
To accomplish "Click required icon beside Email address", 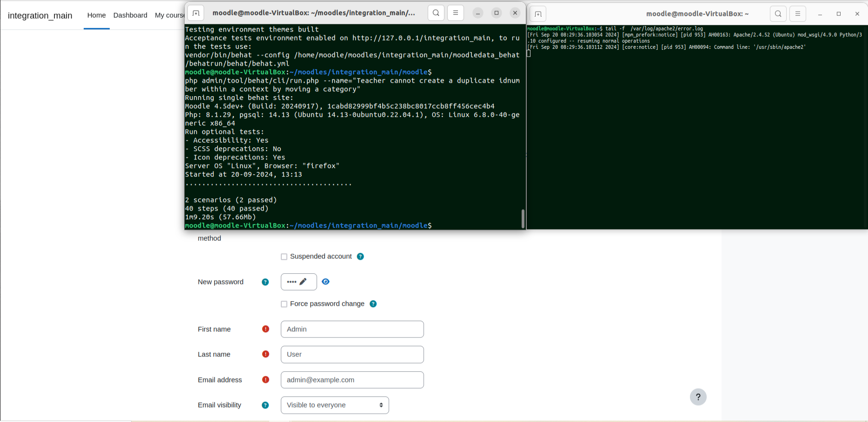I will (265, 380).
